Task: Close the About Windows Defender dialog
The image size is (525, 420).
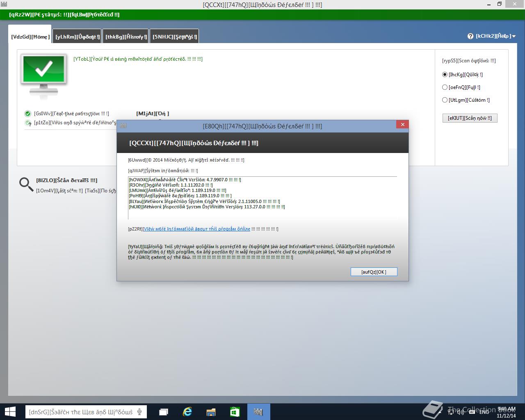Action: [402, 125]
